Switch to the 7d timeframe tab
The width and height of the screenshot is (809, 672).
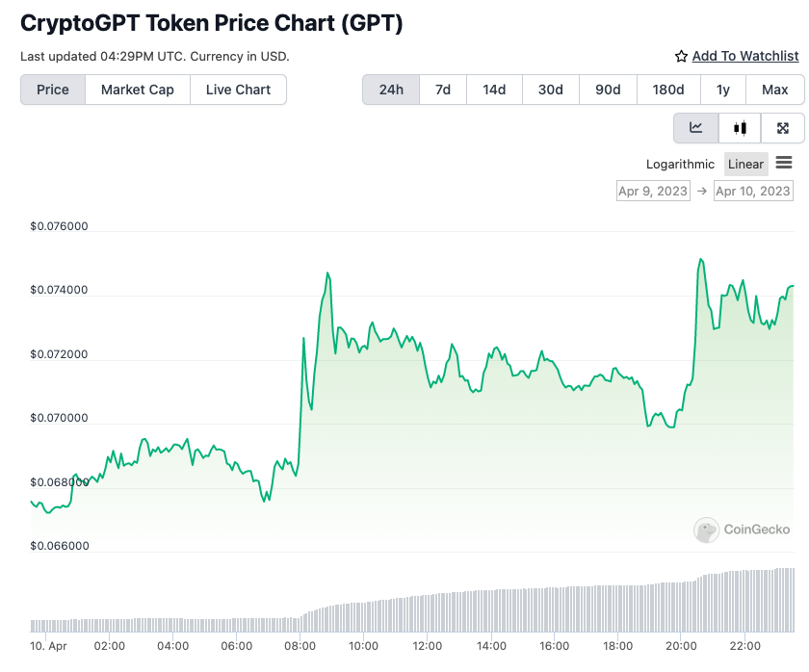[x=442, y=89]
